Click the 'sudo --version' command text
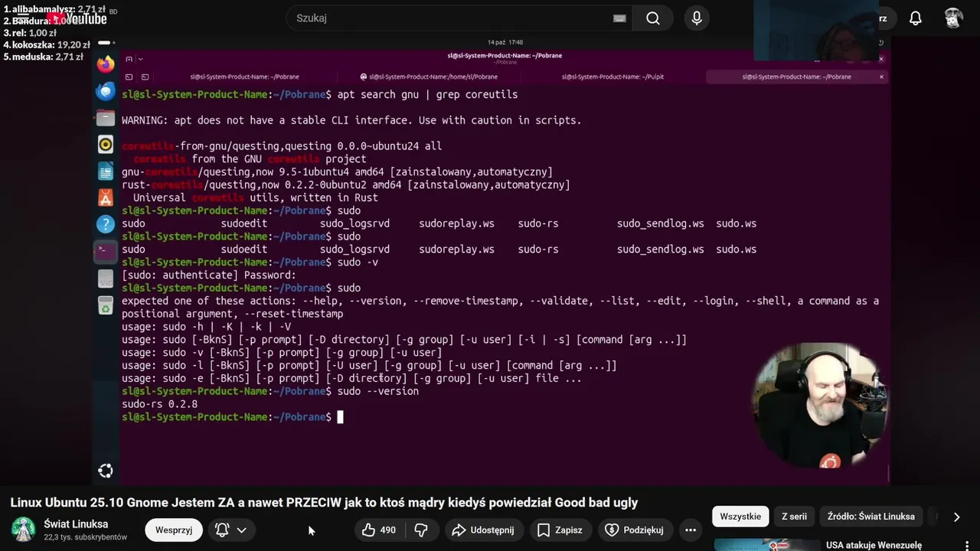This screenshot has width=980, height=551. coord(378,391)
